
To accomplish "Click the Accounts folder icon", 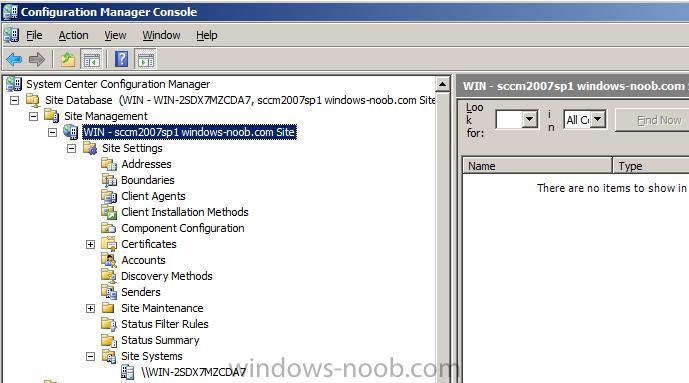I will click(x=109, y=260).
